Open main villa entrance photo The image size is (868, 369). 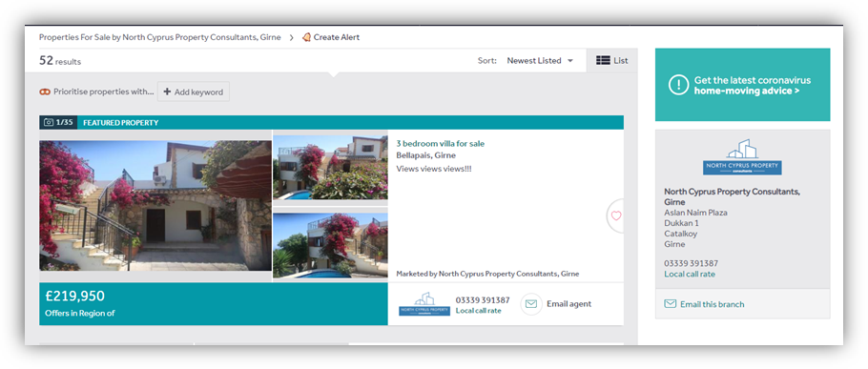[x=155, y=205]
